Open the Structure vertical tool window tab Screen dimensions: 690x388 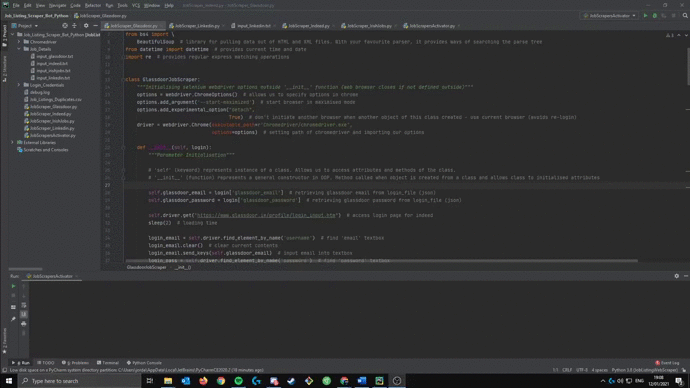click(4, 68)
